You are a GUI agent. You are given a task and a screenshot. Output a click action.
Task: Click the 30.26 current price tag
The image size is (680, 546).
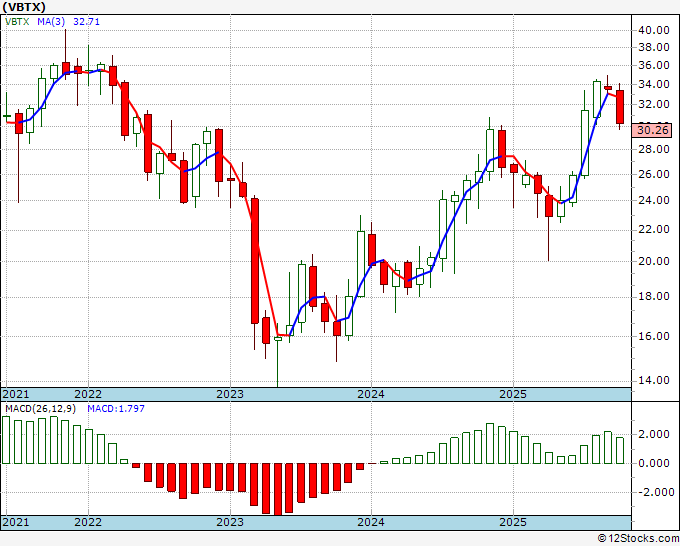point(652,130)
